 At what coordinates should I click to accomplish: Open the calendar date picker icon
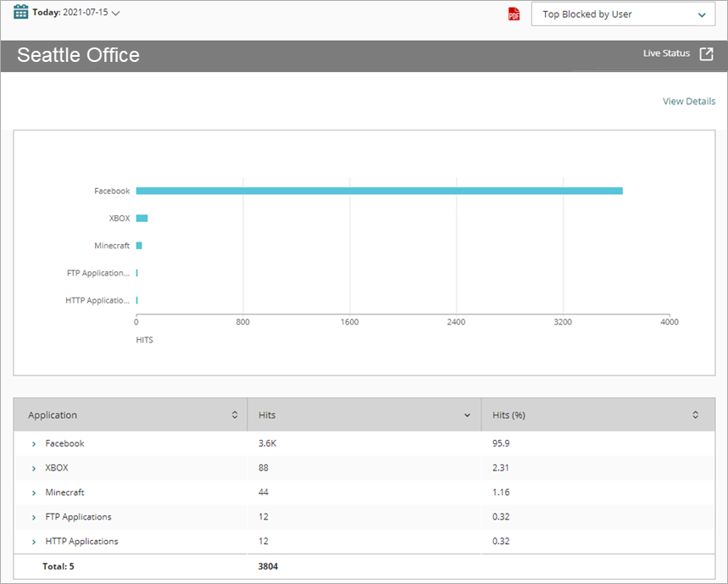pyautogui.click(x=21, y=12)
